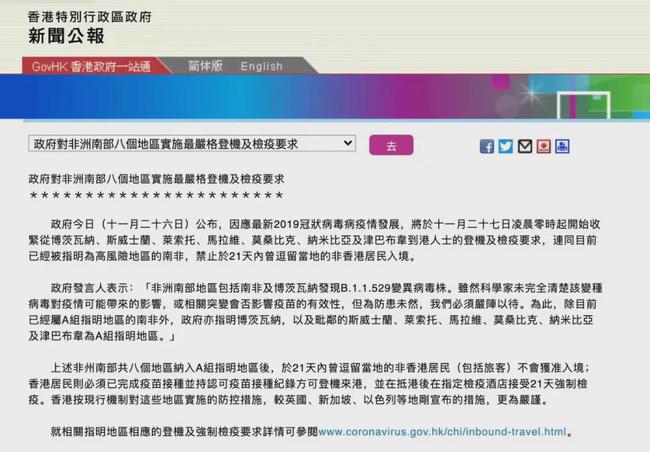
Task: Email this press release via envelope icon
Action: point(524,146)
